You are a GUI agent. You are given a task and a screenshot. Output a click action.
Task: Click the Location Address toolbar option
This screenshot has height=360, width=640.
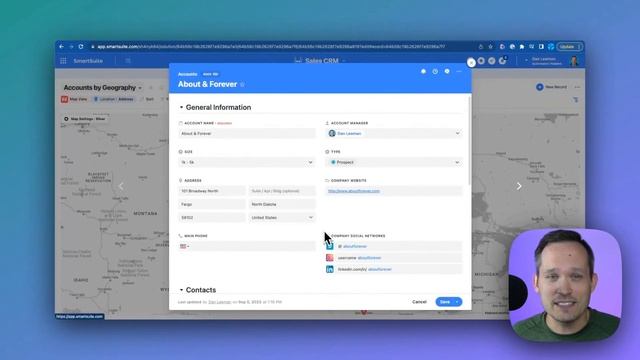click(114, 99)
